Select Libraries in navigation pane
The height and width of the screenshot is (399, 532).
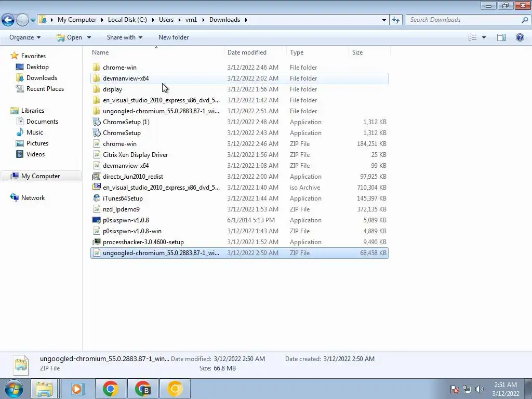point(33,111)
